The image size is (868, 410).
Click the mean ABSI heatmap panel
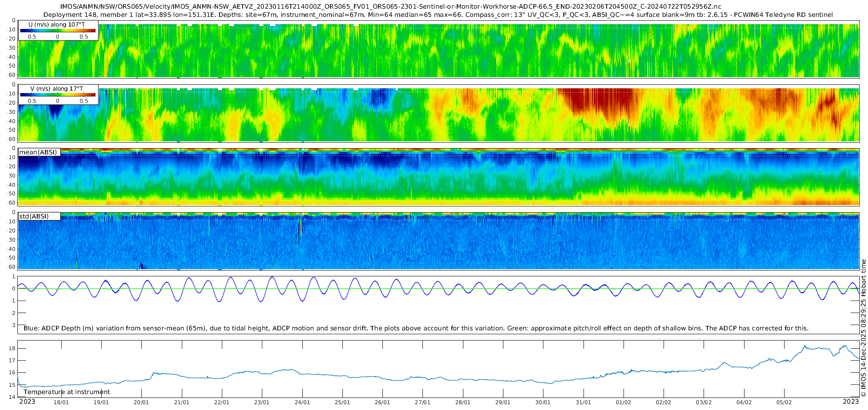[x=438, y=177]
